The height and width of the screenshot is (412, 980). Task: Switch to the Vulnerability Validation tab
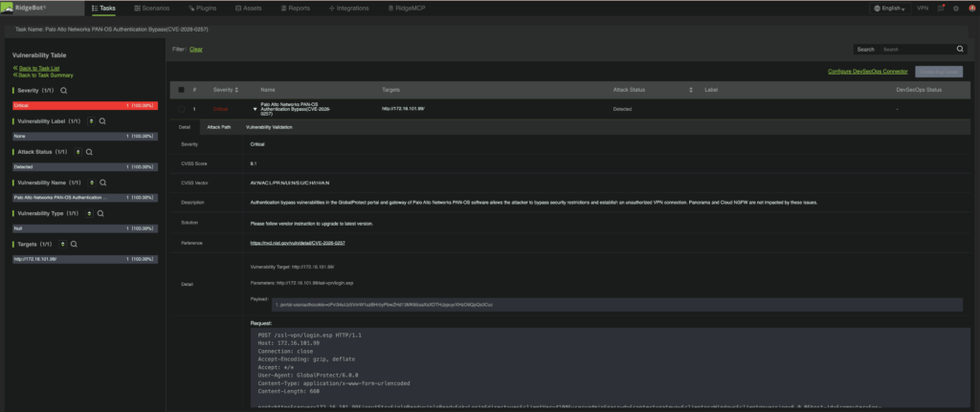tap(269, 127)
